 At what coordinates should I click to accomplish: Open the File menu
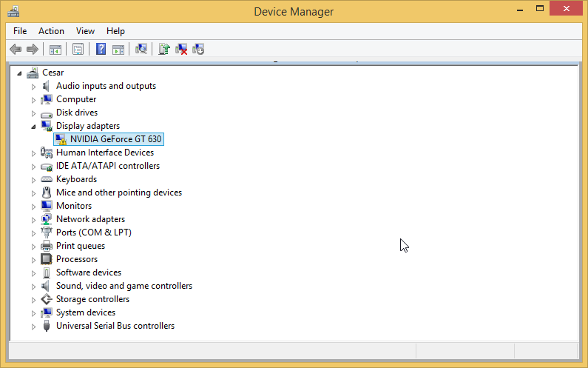pyautogui.click(x=20, y=31)
